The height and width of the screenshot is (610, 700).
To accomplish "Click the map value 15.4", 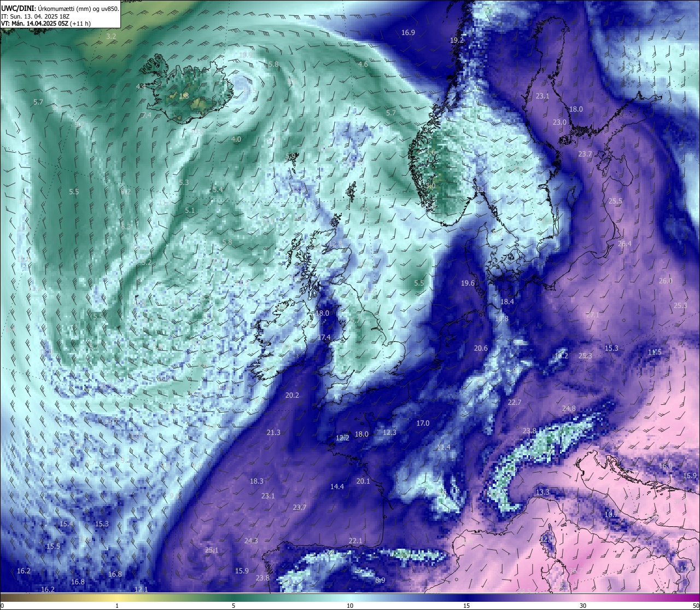I will 66,524.
